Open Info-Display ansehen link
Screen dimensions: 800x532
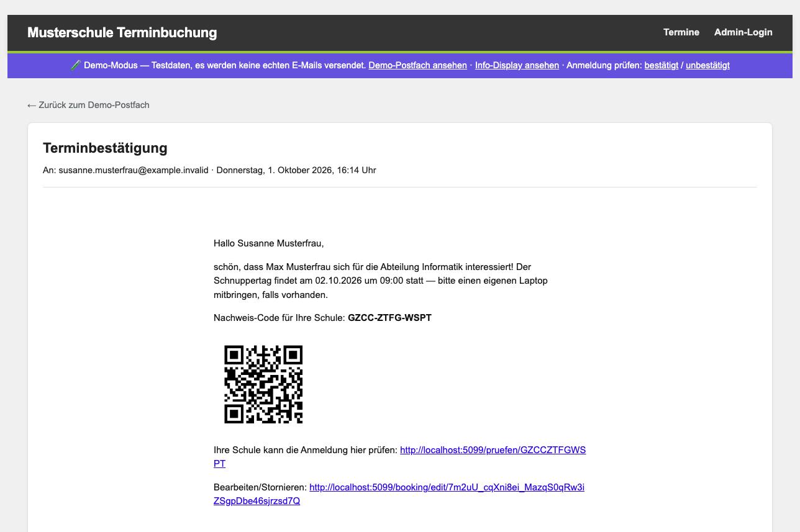coord(517,65)
